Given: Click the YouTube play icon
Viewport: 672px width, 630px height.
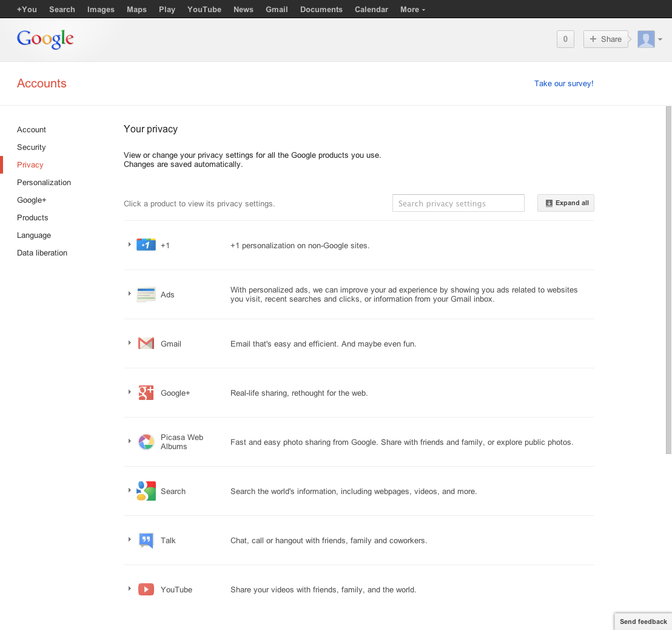Looking at the screenshot, I should click(x=146, y=589).
